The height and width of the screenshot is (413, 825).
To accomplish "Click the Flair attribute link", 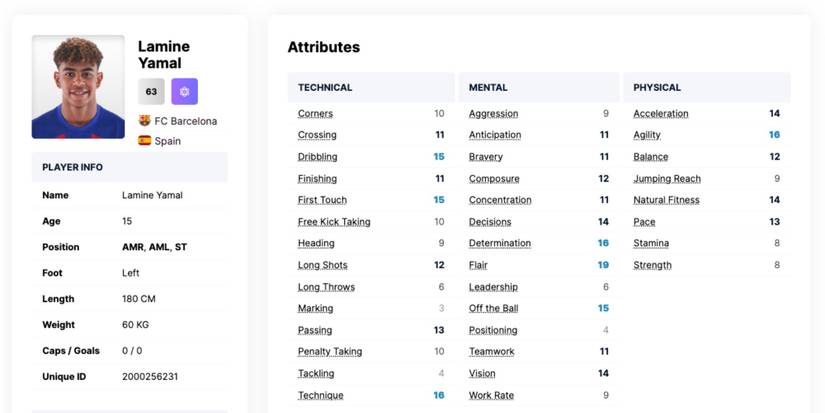I will 478,265.
